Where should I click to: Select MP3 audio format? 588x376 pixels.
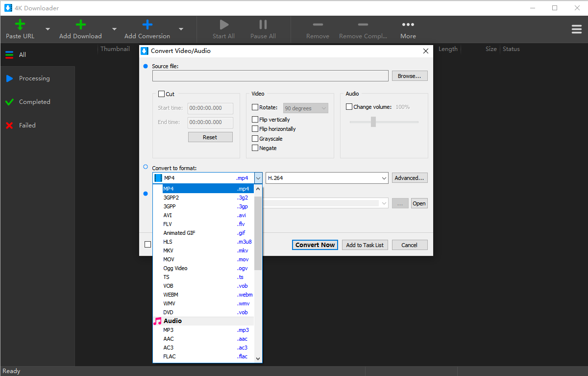coord(203,330)
